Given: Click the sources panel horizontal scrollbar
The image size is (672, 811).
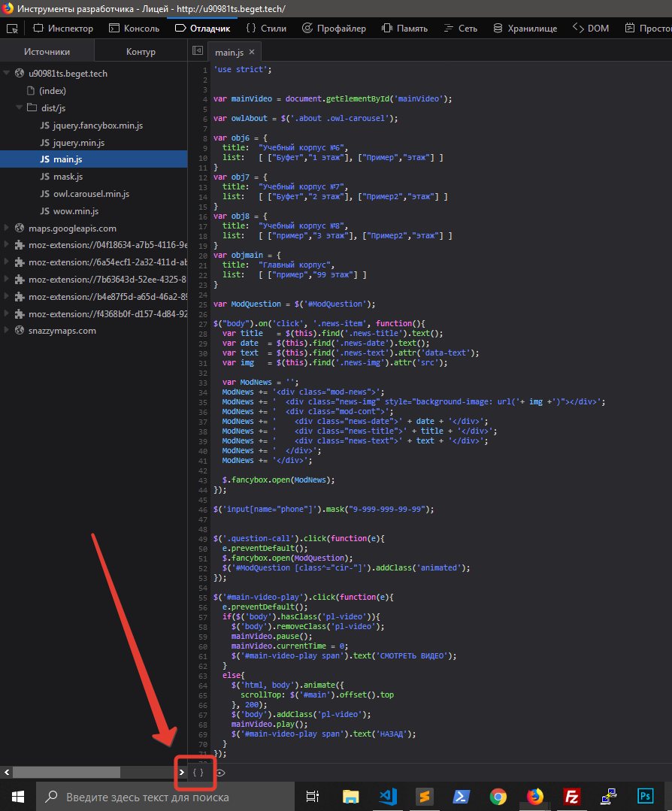Looking at the screenshot, I should [66, 772].
